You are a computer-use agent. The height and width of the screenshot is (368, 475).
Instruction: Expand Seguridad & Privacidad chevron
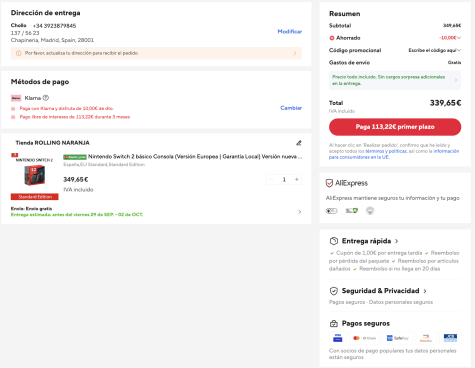[x=425, y=291]
